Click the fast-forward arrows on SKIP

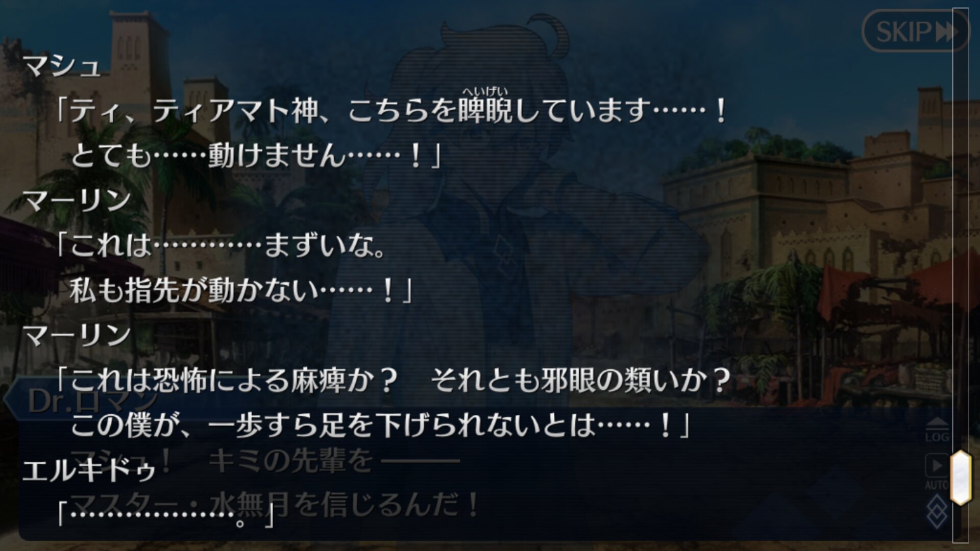946,32
